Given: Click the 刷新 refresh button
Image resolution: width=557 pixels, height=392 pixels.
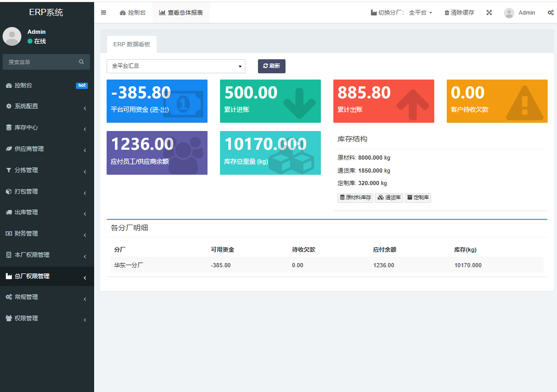Looking at the screenshot, I should tap(272, 66).
